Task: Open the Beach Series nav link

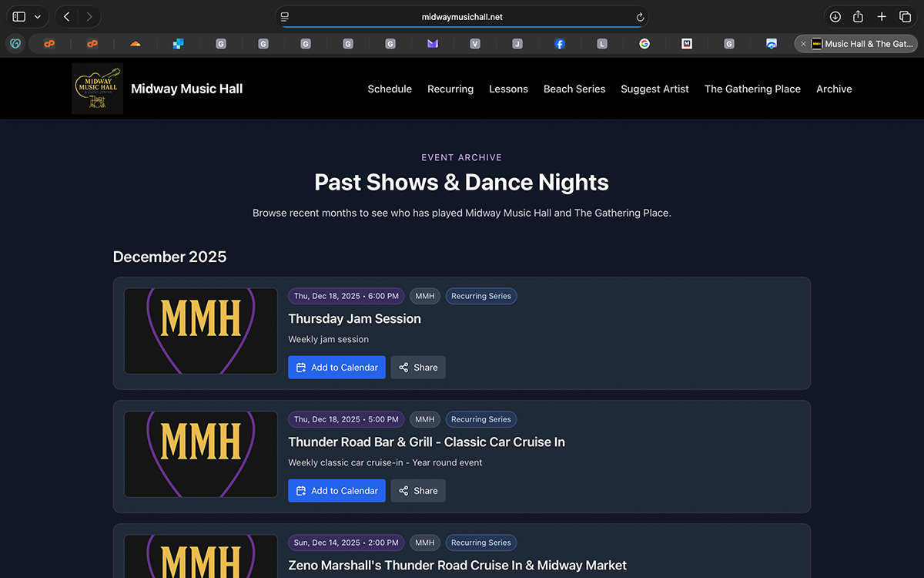Action: click(574, 89)
